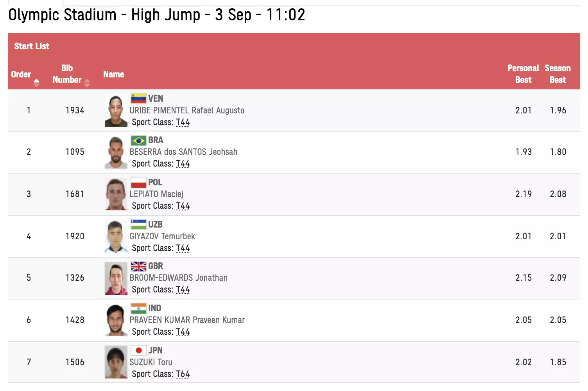Click the India flag icon
The width and height of the screenshot is (588, 391).
click(138, 308)
